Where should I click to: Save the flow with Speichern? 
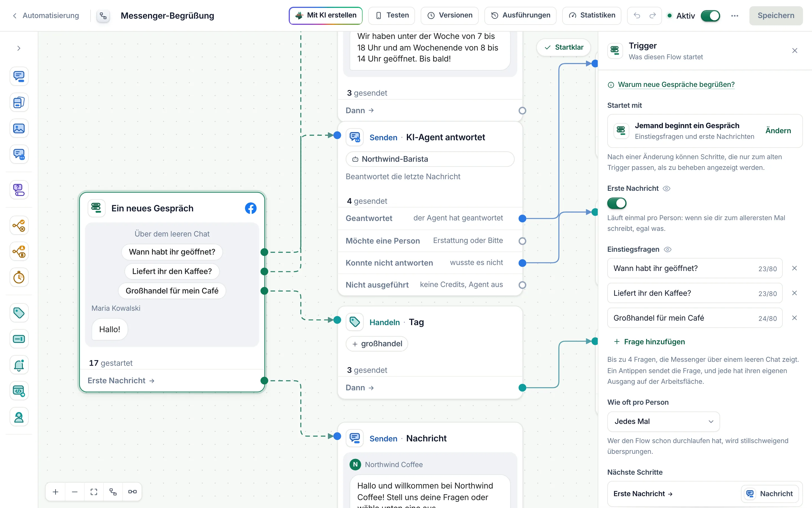click(x=776, y=16)
